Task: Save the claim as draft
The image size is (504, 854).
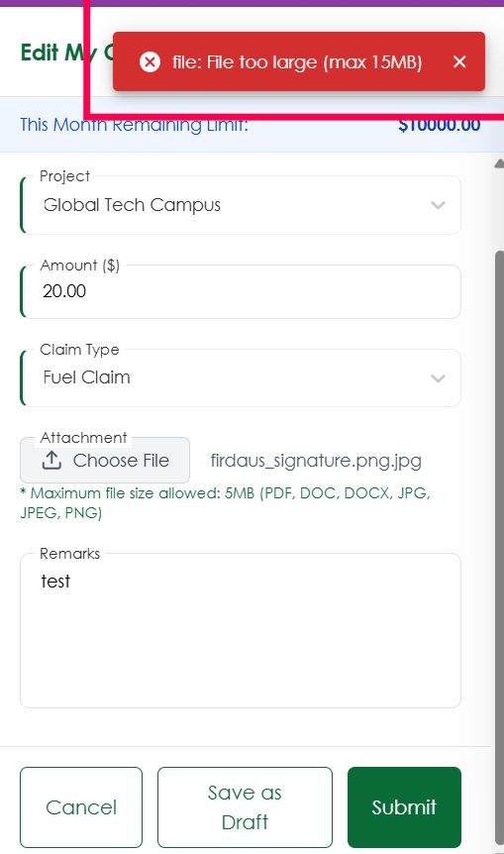Action: 245,807
